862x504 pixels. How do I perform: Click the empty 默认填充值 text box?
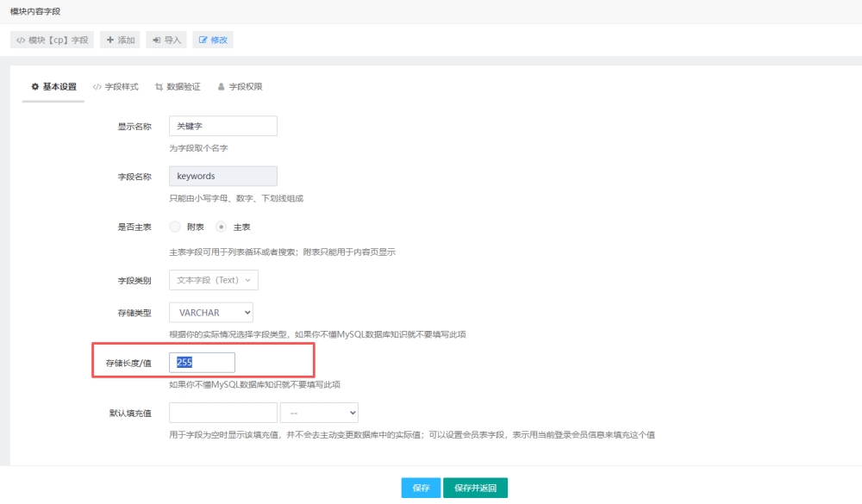[x=223, y=413]
